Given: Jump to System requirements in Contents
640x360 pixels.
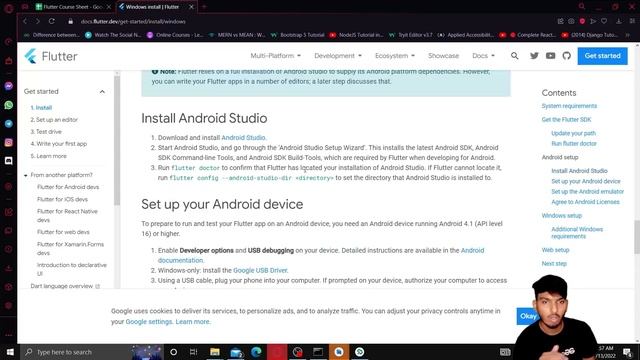Looking at the screenshot, I should coord(569,106).
